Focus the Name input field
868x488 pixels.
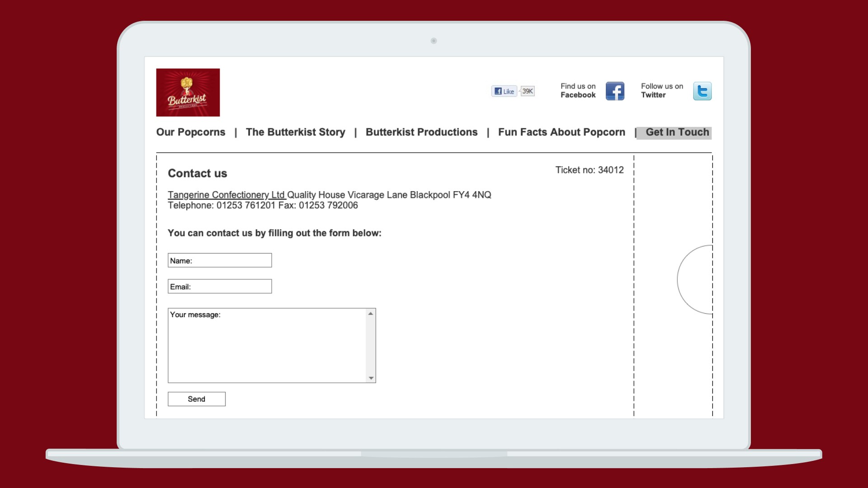point(220,260)
